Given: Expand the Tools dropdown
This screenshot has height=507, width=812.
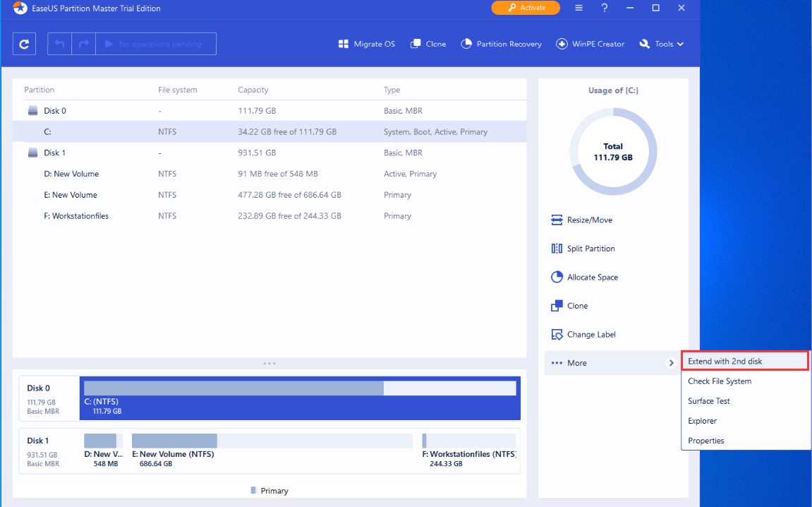Looking at the screenshot, I should (x=662, y=44).
